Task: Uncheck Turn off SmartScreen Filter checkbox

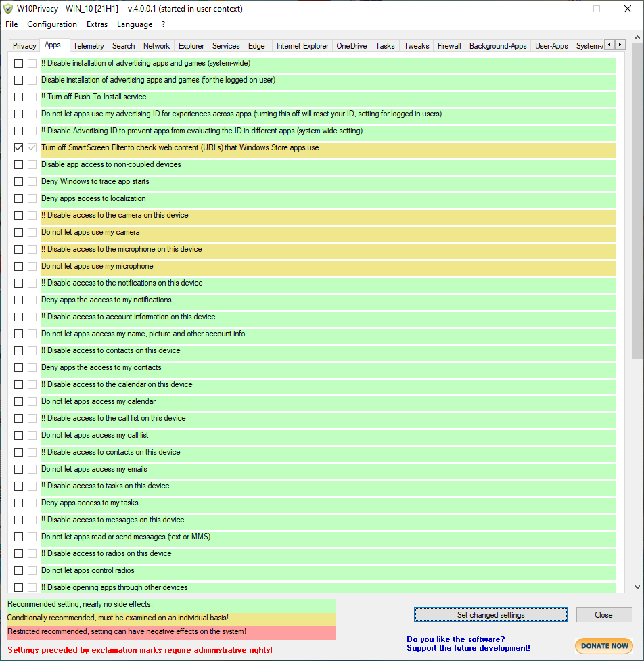Action: (18, 147)
